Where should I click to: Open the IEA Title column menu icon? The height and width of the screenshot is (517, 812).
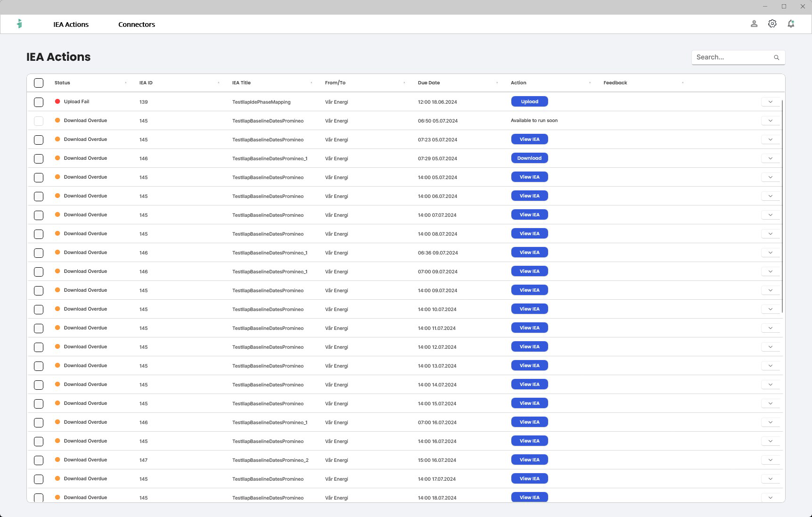(312, 83)
